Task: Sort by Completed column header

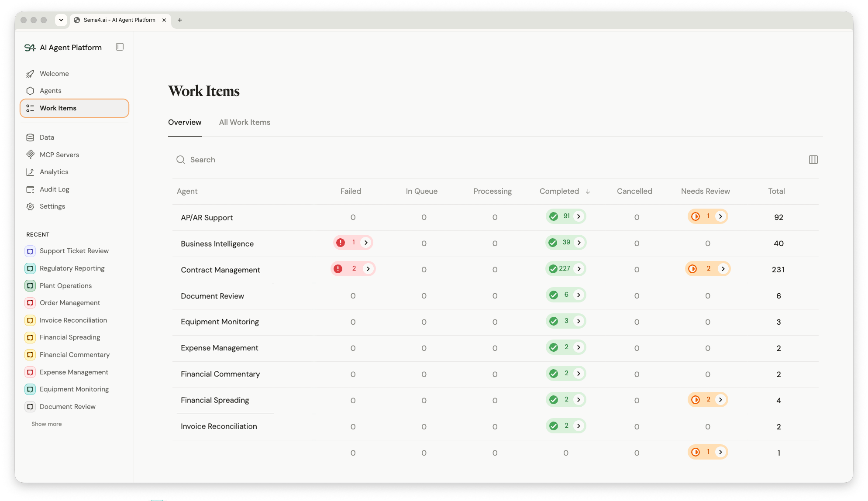Action: click(x=564, y=191)
